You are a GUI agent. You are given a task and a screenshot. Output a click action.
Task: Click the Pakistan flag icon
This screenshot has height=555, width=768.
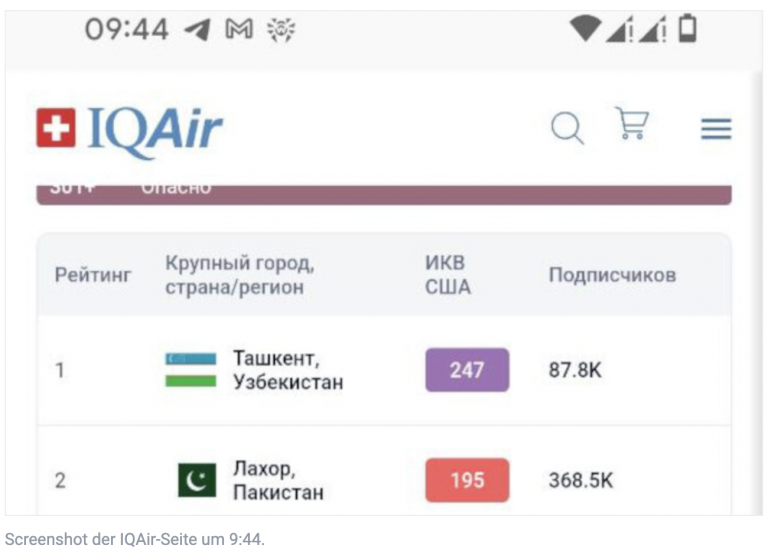pos(197,480)
